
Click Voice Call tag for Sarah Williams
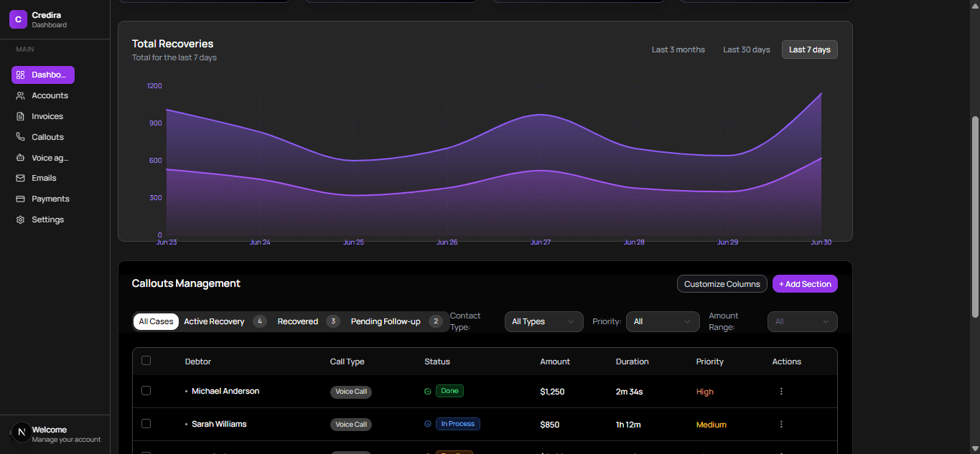click(x=351, y=425)
